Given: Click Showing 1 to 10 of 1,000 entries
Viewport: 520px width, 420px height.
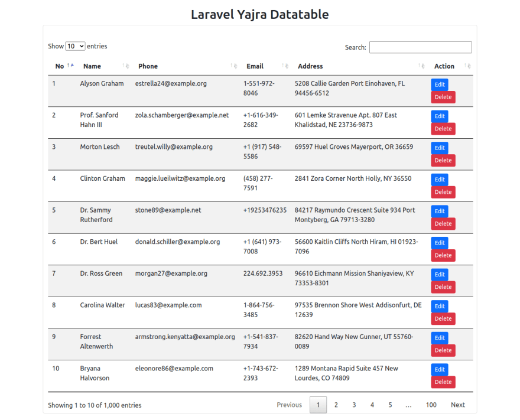Looking at the screenshot, I should point(95,405).
